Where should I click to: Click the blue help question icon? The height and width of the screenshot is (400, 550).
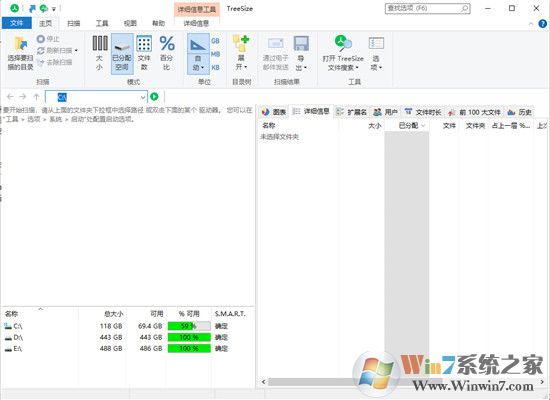click(542, 24)
